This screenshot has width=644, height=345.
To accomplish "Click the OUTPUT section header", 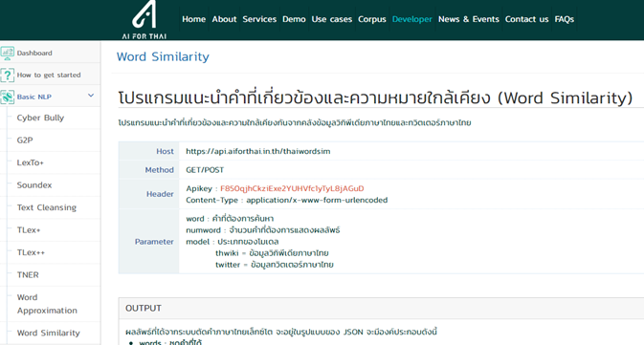I will tap(144, 308).
